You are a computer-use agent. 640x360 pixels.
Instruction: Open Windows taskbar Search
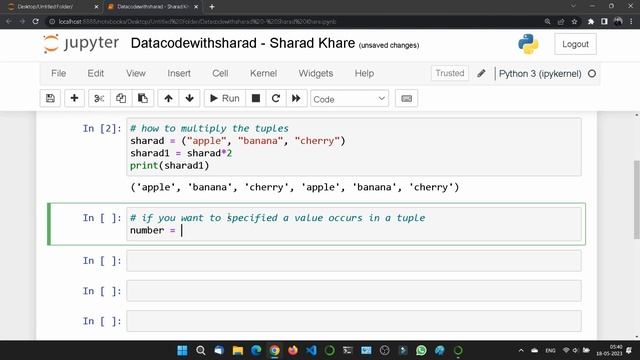[200, 350]
